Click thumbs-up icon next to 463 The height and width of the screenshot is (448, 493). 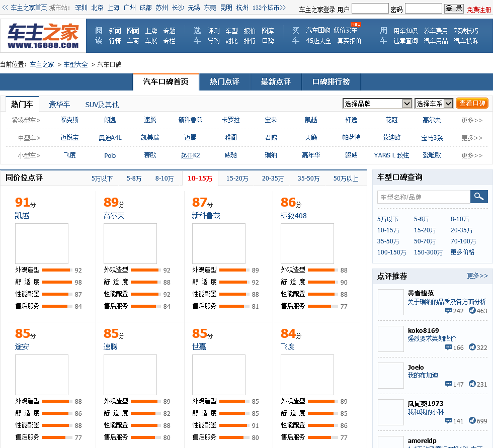tap(472, 310)
